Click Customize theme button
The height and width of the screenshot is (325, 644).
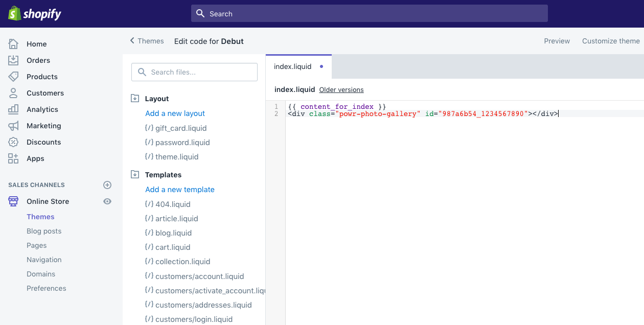point(611,41)
